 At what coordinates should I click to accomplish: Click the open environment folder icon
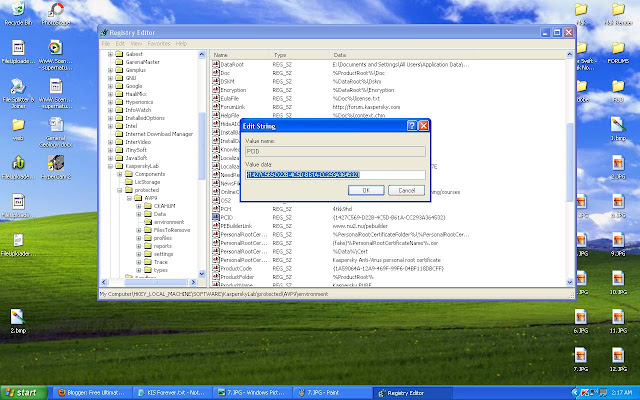pyautogui.click(x=148, y=222)
